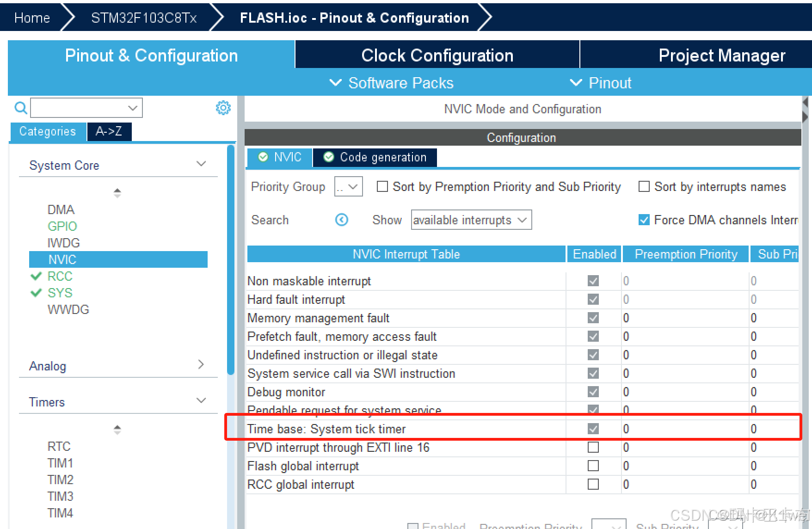
Task: Select TIM2 under Timers
Action: [60, 480]
